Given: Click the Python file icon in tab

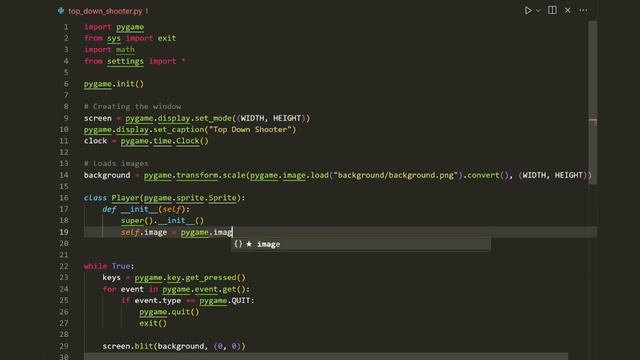Looking at the screenshot, I should [61, 11].
